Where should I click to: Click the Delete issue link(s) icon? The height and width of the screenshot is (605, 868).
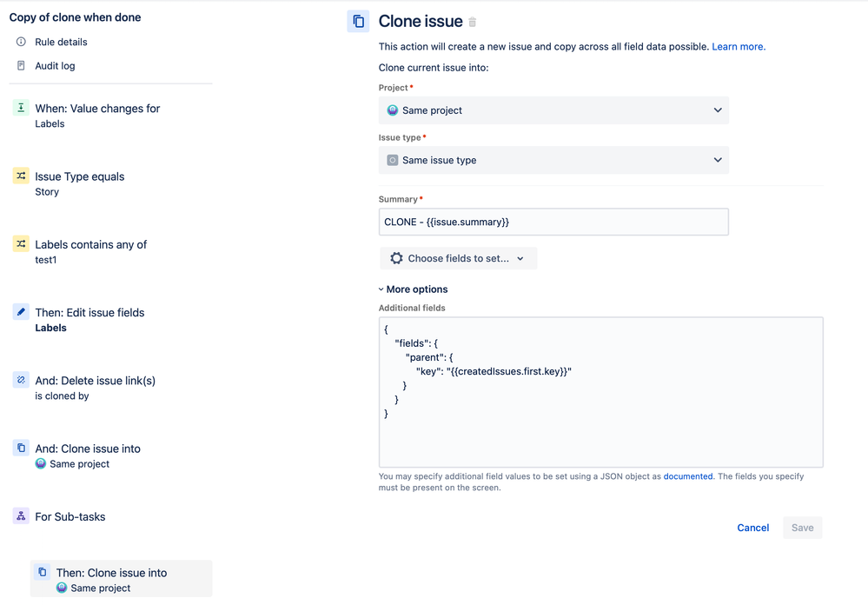click(x=21, y=380)
